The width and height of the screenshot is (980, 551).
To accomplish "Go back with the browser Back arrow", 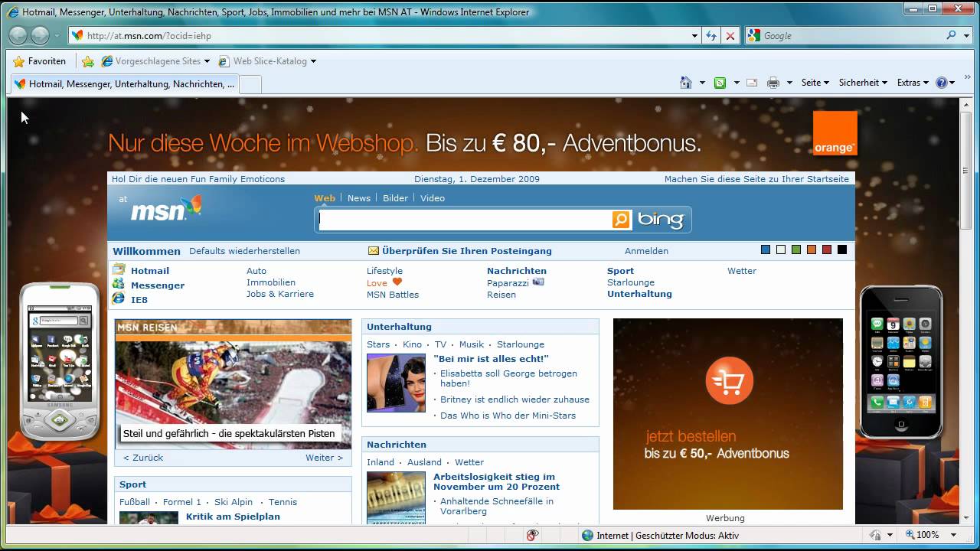I will [18, 35].
